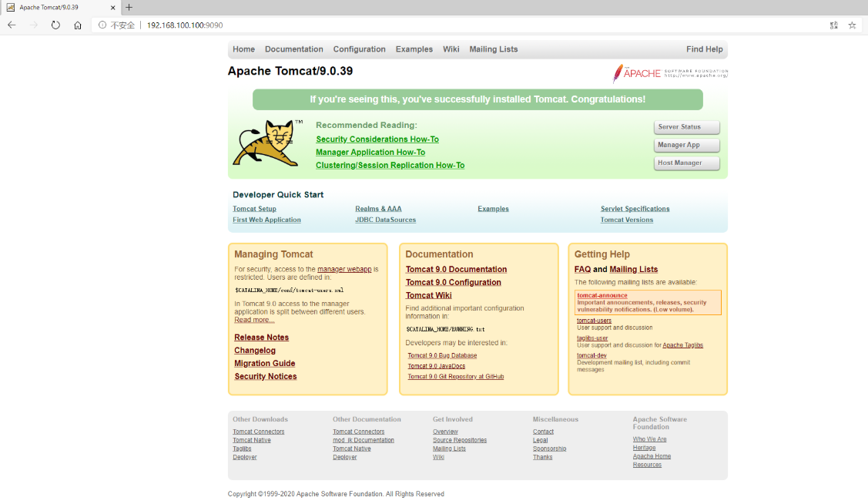This screenshot has height=504, width=868.
Task: Click the Read more... link
Action: pos(254,320)
